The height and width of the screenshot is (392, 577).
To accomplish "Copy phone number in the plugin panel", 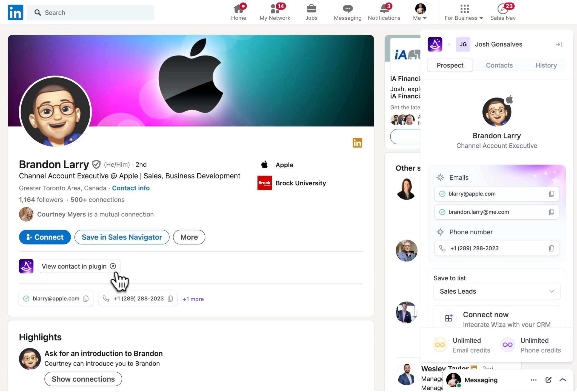I will tap(552, 248).
